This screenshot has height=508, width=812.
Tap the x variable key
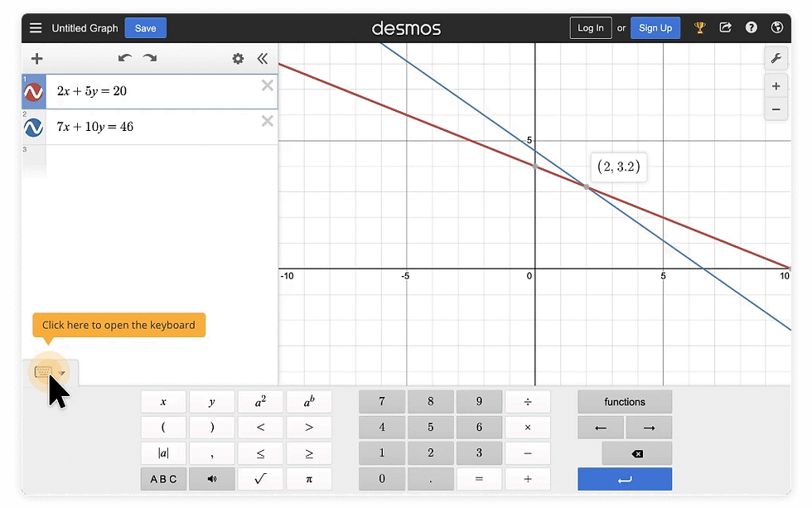(163, 402)
